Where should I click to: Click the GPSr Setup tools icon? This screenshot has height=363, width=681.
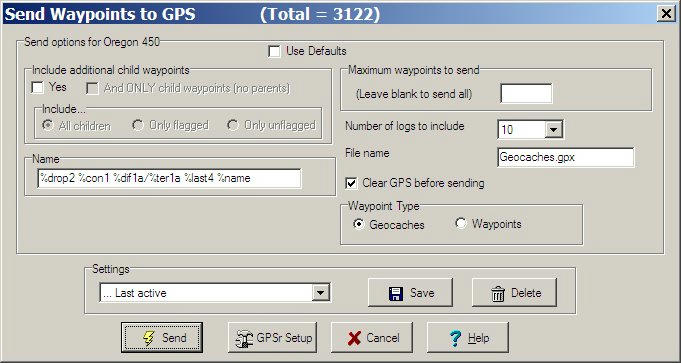click(x=244, y=338)
